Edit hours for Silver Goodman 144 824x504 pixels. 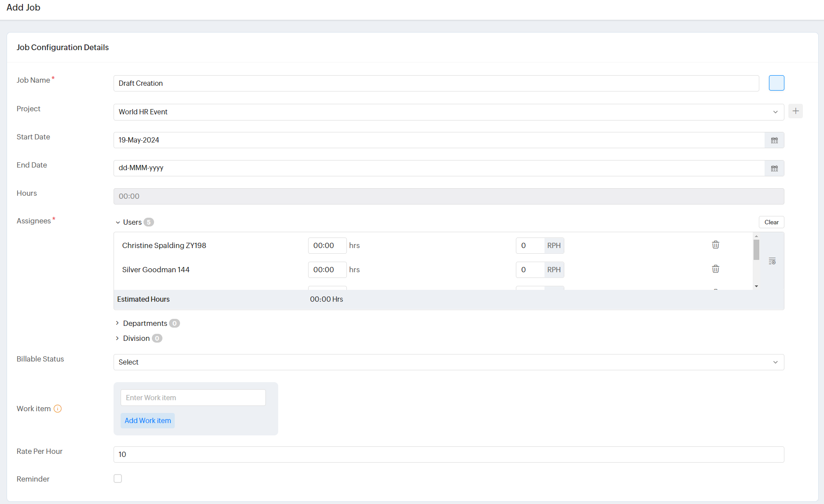click(x=327, y=270)
